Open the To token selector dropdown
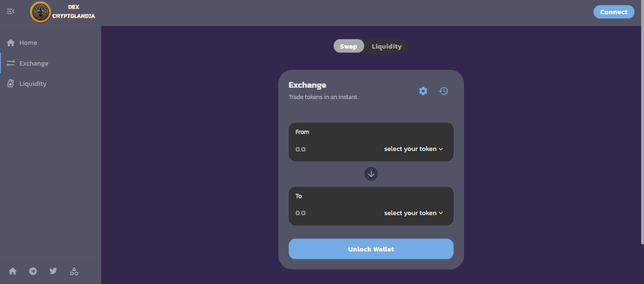This screenshot has width=644, height=284. [x=413, y=213]
